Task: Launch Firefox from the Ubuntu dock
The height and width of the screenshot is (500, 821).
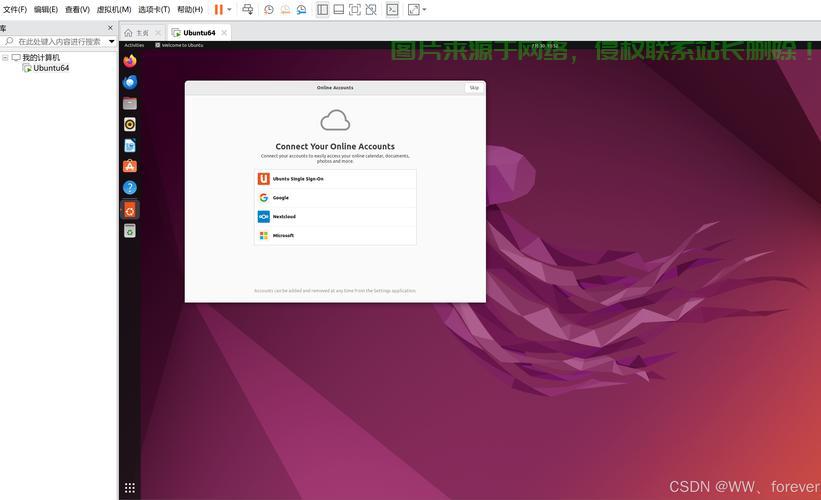Action: click(130, 61)
